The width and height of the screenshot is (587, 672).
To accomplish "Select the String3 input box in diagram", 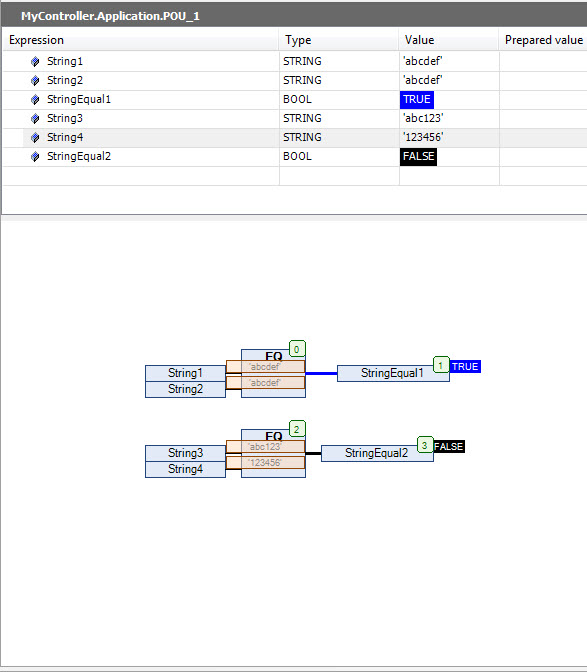I will pyautogui.click(x=186, y=453).
